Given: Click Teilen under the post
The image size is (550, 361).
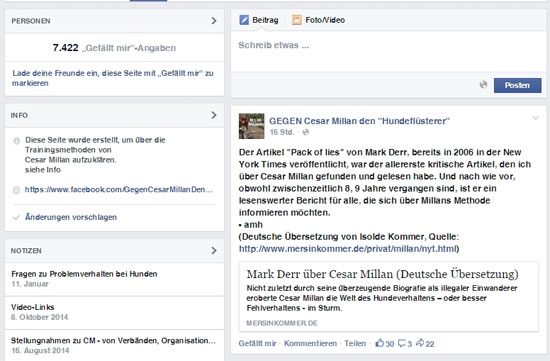Looking at the screenshot, I should click(x=355, y=343).
